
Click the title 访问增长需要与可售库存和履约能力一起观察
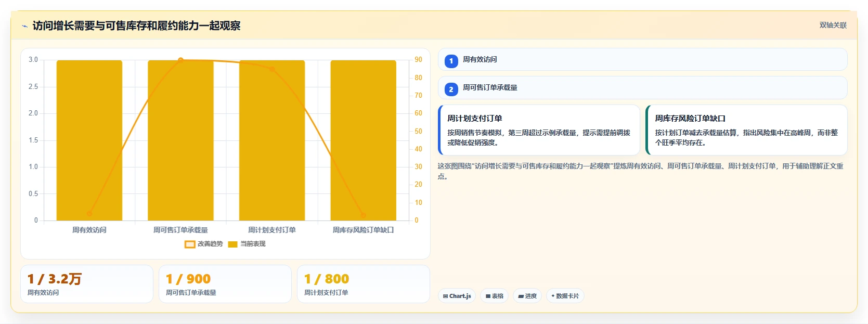click(136, 26)
